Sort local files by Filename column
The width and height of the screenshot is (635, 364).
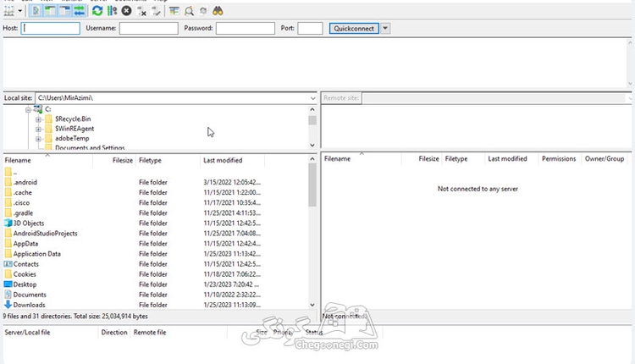[x=47, y=160]
